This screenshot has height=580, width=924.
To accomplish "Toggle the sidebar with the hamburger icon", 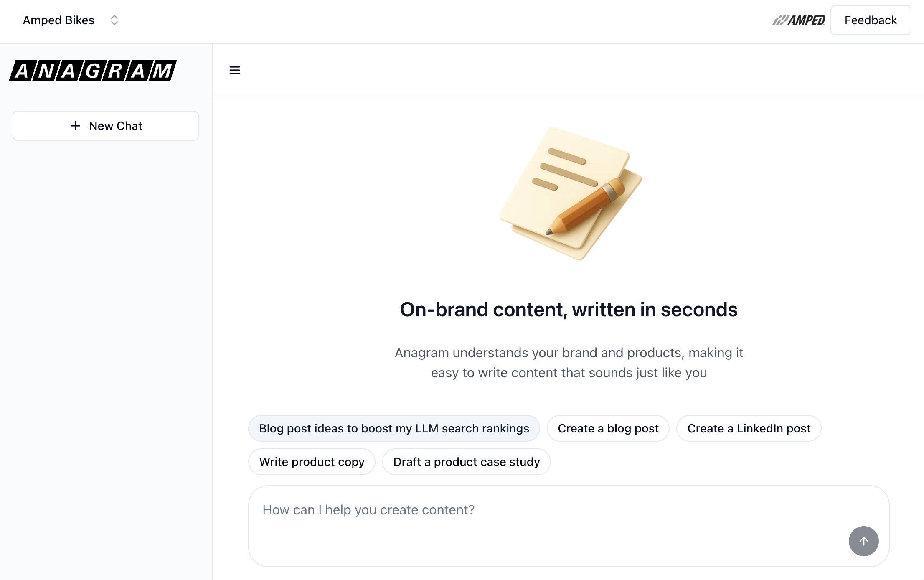I will [x=235, y=70].
